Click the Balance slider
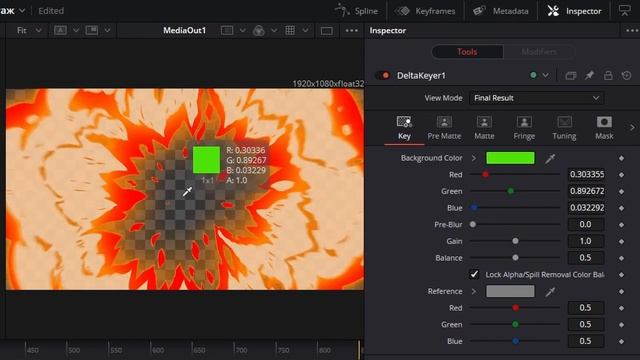Screen dimensions: 640x360 (x=515, y=258)
